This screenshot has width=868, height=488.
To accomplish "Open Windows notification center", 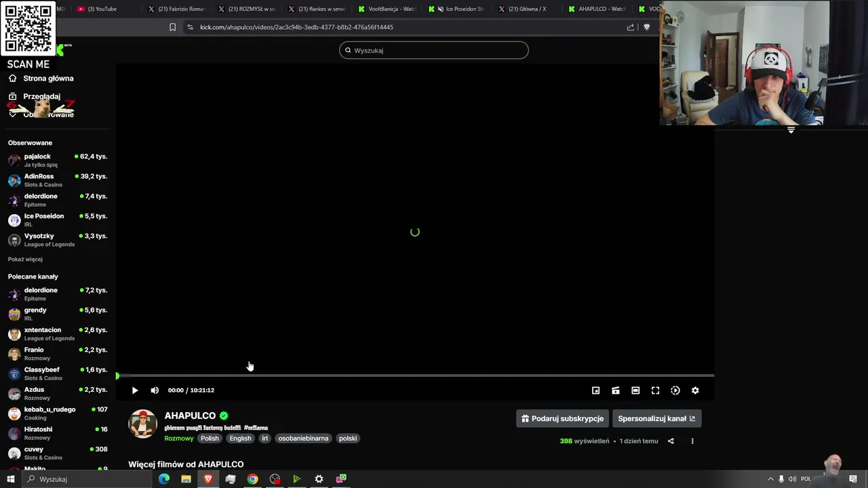I will (853, 479).
